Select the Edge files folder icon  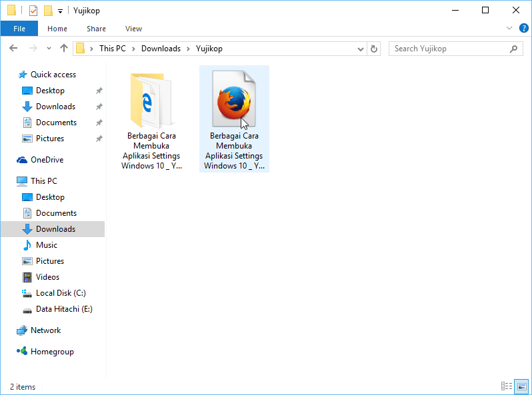151,100
